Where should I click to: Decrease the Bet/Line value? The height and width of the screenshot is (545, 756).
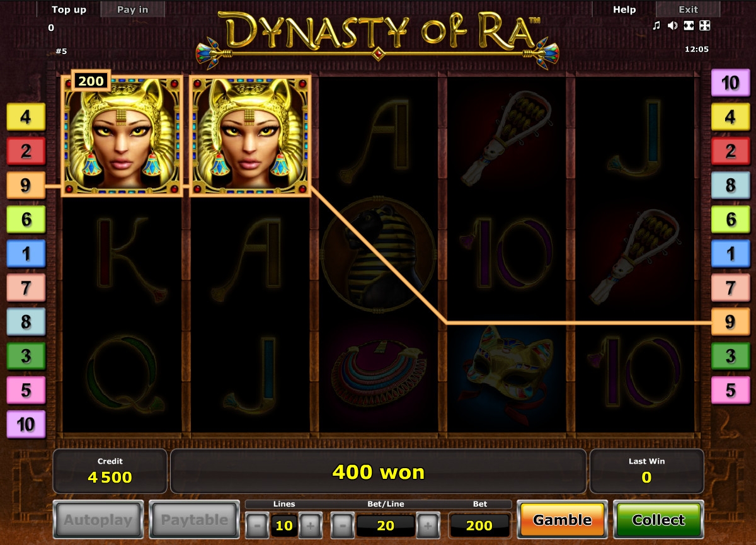[x=343, y=525]
